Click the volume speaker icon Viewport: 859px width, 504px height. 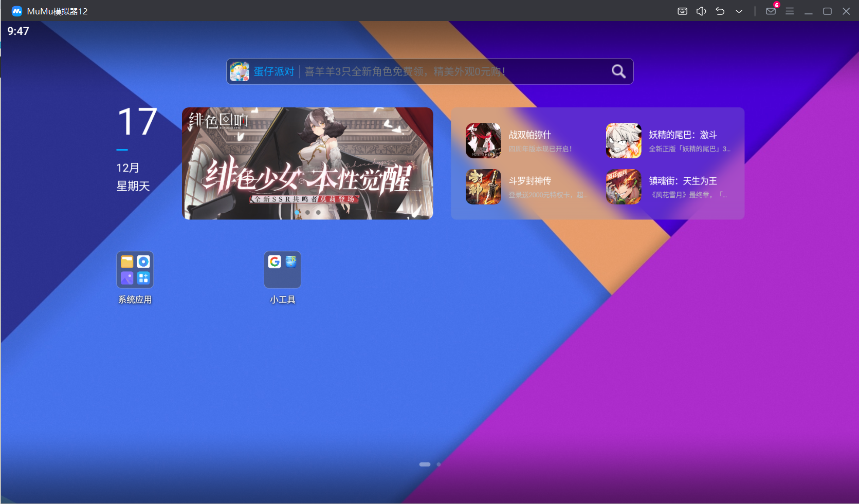point(701,11)
